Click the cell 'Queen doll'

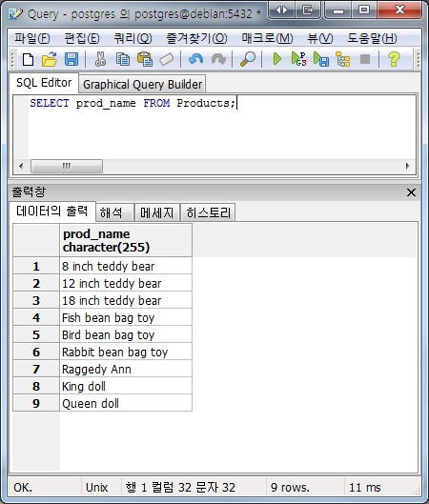click(x=126, y=403)
